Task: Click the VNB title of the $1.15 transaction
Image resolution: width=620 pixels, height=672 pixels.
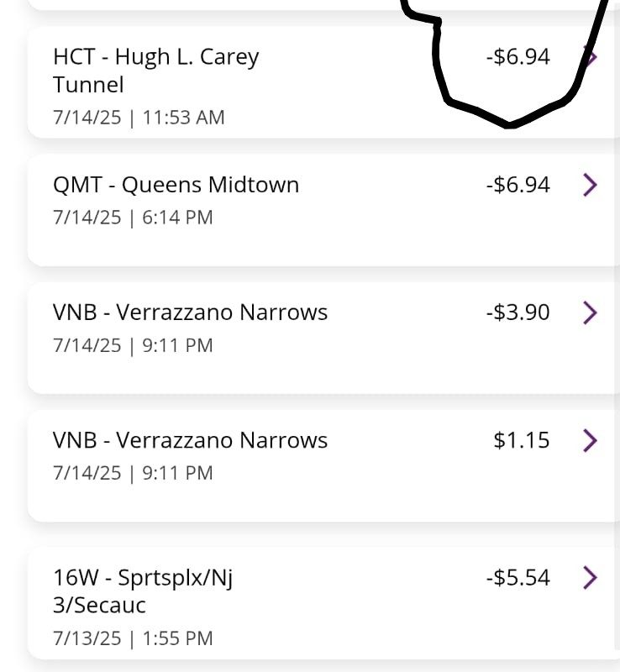Action: tap(190, 440)
